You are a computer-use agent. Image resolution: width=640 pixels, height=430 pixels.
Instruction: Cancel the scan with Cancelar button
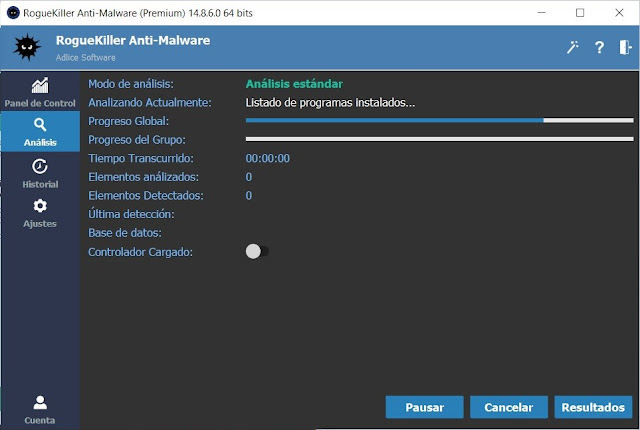pyautogui.click(x=509, y=407)
